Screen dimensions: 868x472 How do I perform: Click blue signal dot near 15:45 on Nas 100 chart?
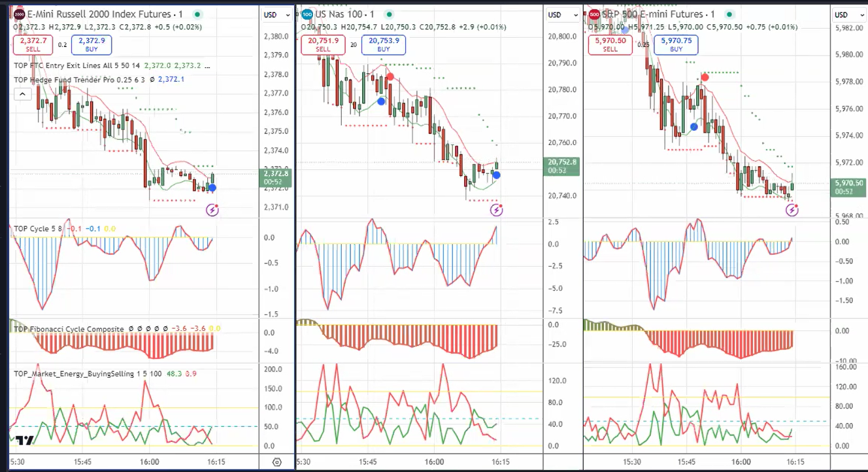coord(381,101)
